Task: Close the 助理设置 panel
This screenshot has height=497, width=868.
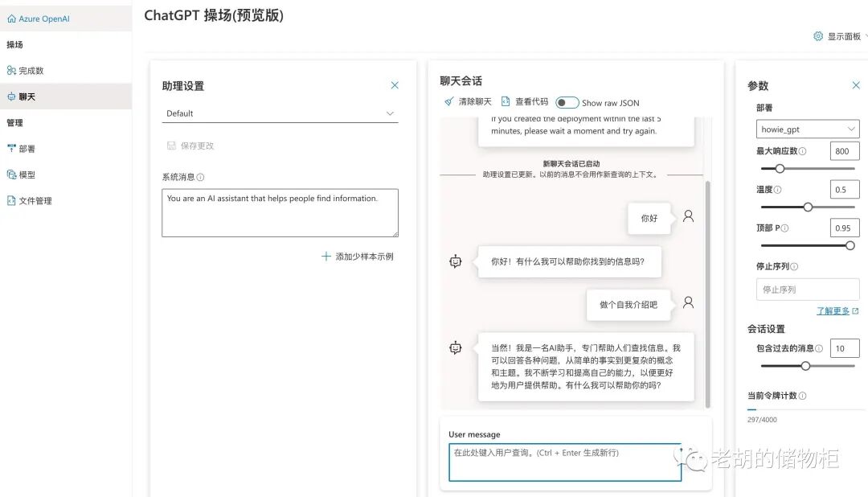Action: click(395, 85)
